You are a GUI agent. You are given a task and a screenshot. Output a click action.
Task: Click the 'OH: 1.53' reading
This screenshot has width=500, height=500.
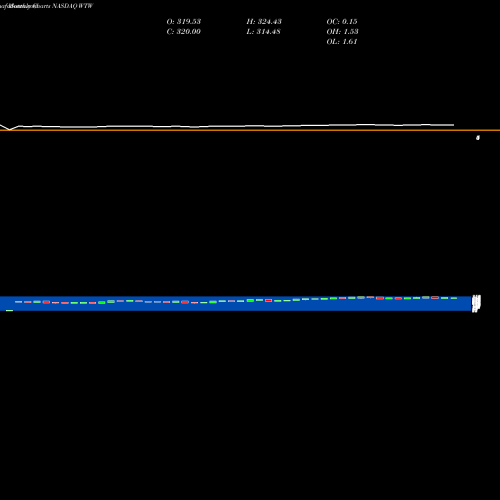tap(342, 31)
